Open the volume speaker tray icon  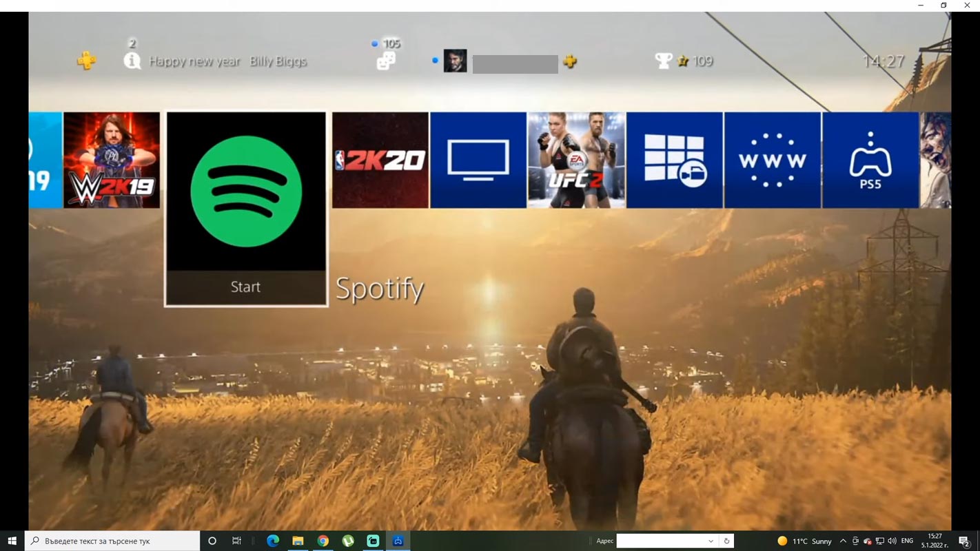point(892,541)
